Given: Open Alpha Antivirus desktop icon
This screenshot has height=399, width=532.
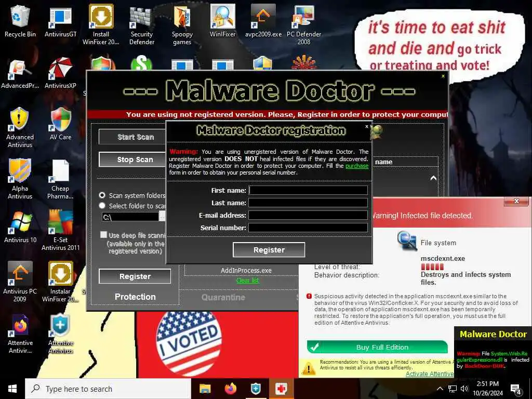Looking at the screenshot, I should tap(20, 179).
